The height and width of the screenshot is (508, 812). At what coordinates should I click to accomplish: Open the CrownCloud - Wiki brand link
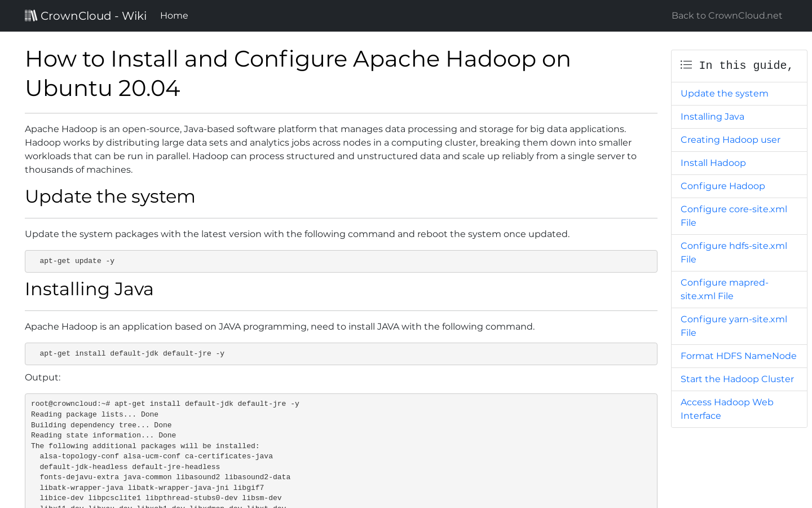pyautogui.click(x=94, y=16)
